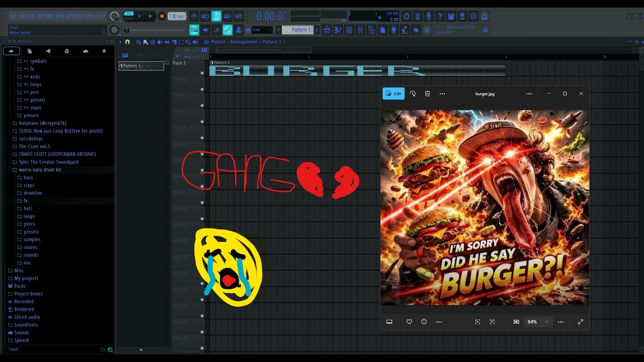Viewport: 644px width, 362px height.
Task: Open the Pattern 1 selector dropdown
Action: [x=298, y=30]
